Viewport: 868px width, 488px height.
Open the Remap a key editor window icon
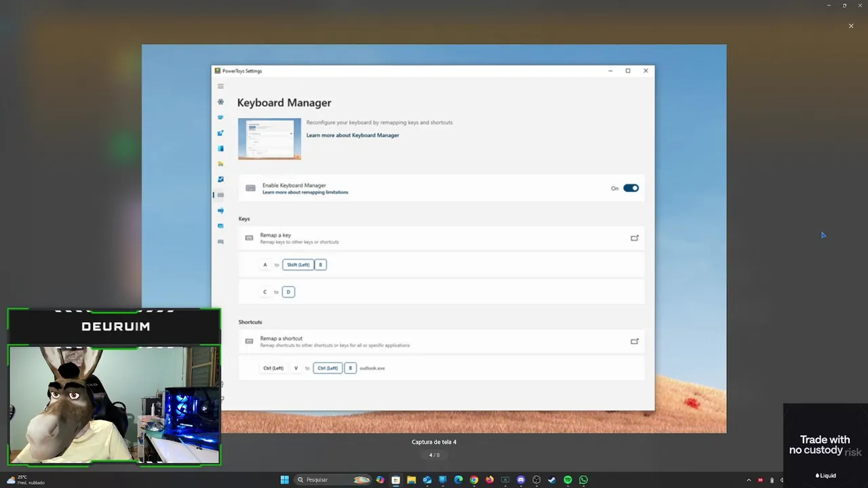(x=635, y=238)
